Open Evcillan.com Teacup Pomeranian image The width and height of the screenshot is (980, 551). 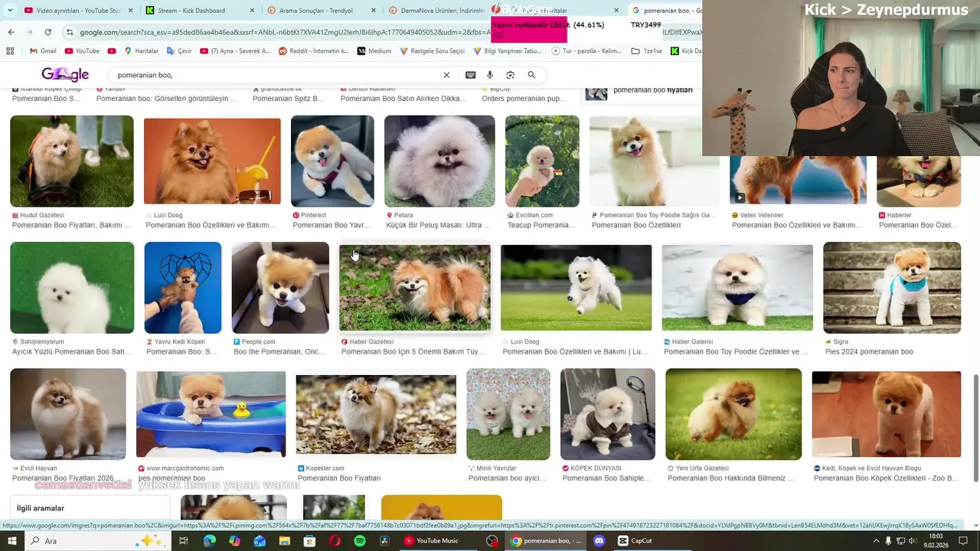[542, 161]
